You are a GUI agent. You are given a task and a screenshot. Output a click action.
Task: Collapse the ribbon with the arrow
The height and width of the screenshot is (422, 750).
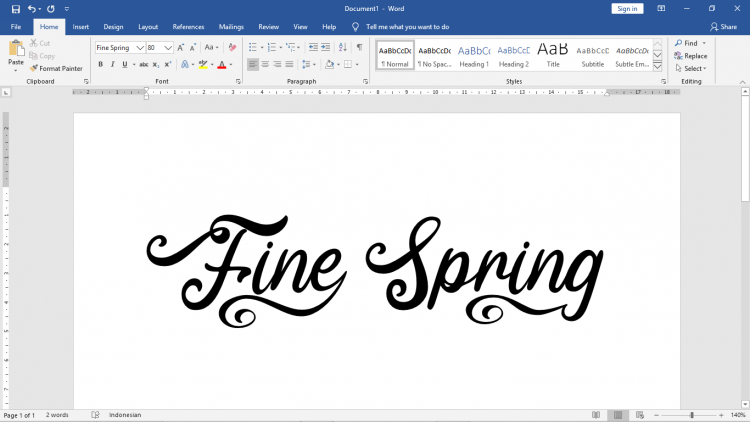(x=742, y=82)
